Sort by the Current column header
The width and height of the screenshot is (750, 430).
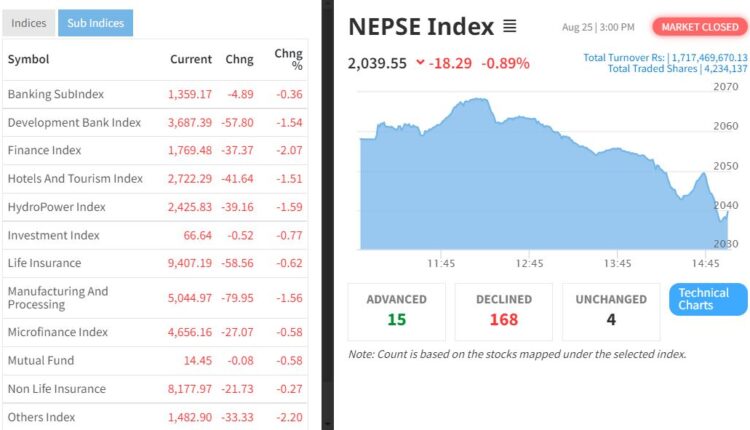point(190,60)
